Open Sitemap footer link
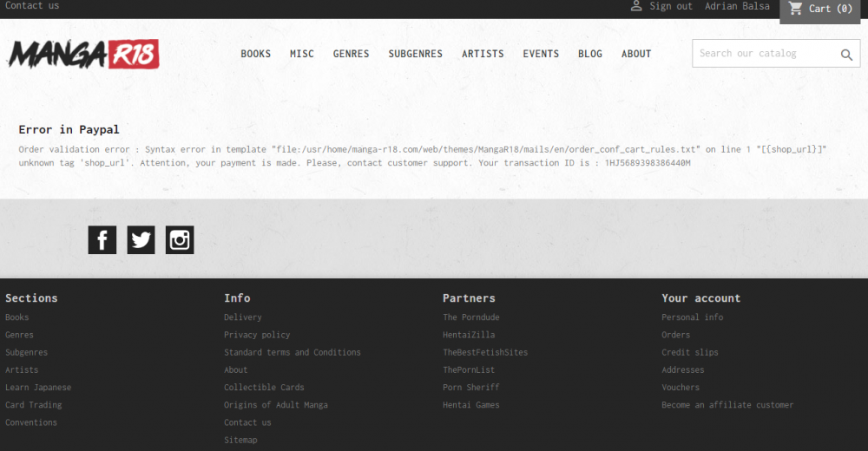This screenshot has height=451, width=868. pyautogui.click(x=240, y=440)
